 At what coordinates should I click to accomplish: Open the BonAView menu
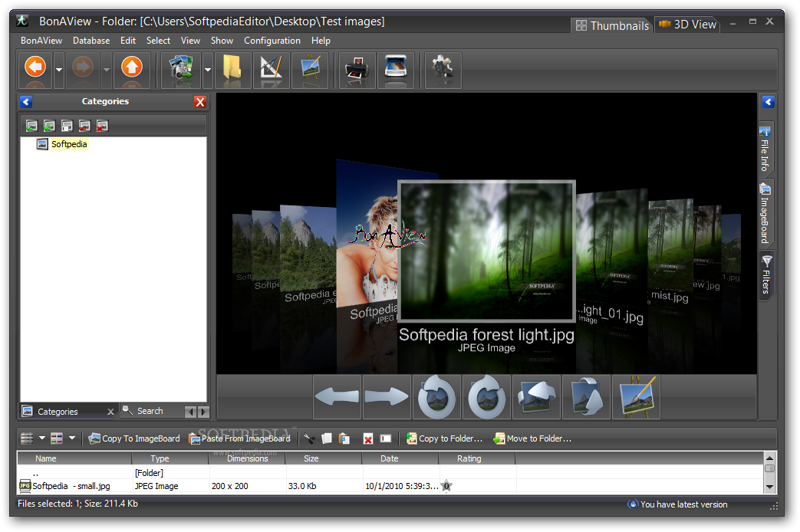[x=41, y=41]
